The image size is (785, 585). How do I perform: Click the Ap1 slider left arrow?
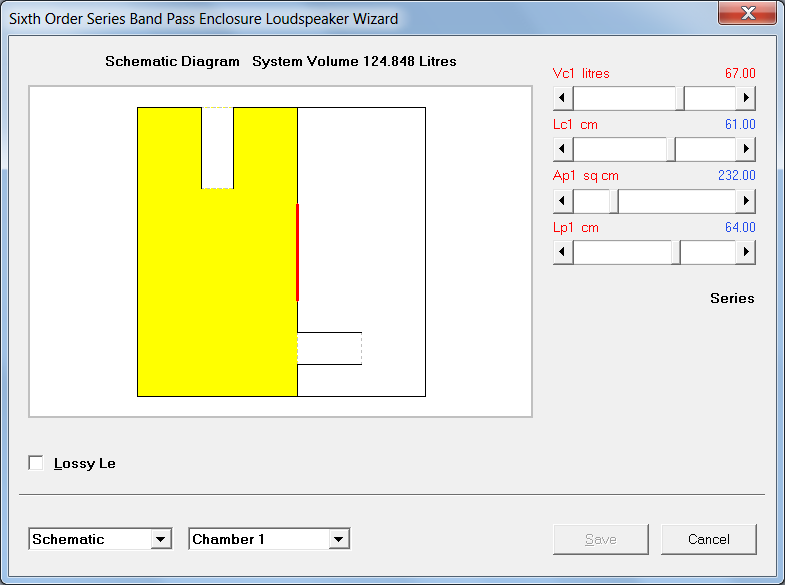[x=563, y=201]
